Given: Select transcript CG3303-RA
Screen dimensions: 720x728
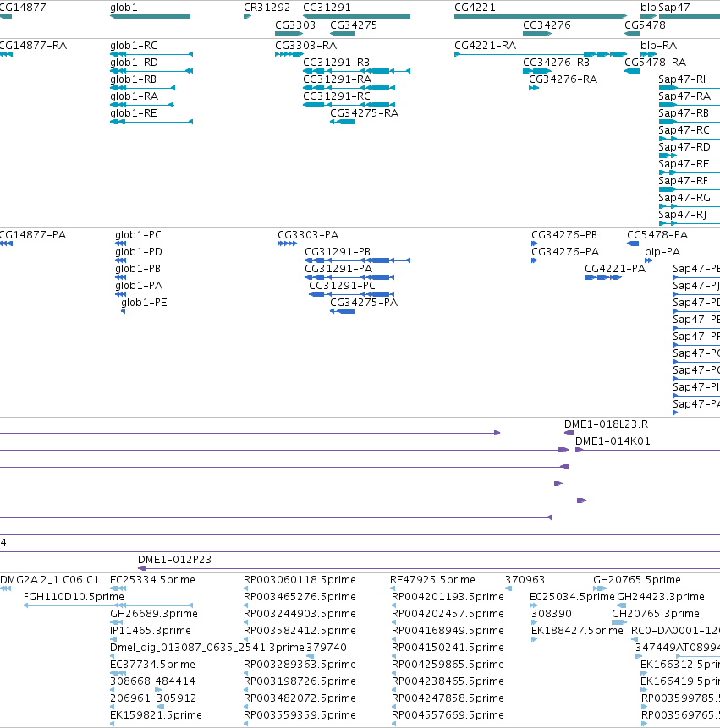Looking at the screenshot, I should (289, 54).
